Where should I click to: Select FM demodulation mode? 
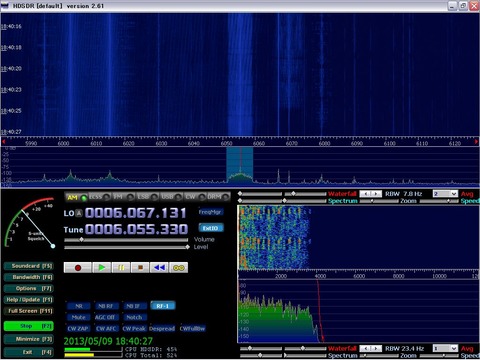pos(123,197)
